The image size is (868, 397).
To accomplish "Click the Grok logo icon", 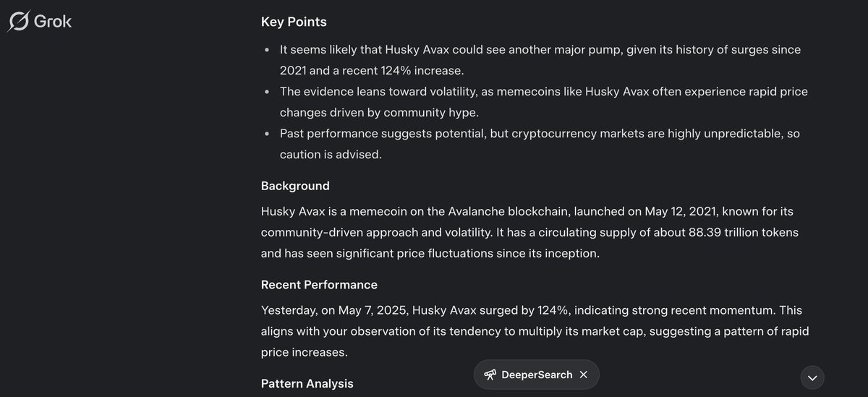I will coord(18,22).
